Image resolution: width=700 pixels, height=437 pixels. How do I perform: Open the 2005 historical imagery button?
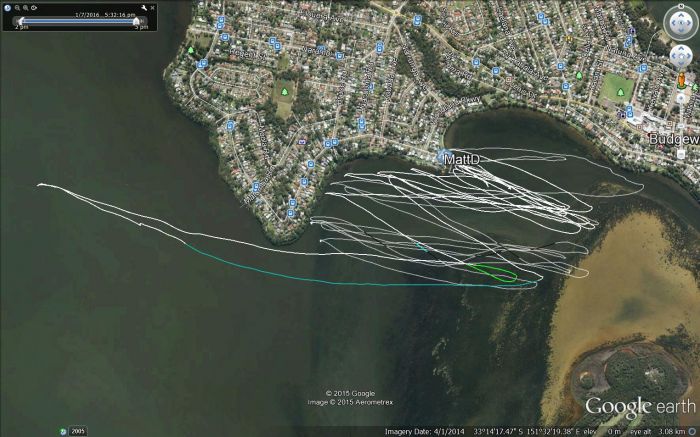(78, 431)
